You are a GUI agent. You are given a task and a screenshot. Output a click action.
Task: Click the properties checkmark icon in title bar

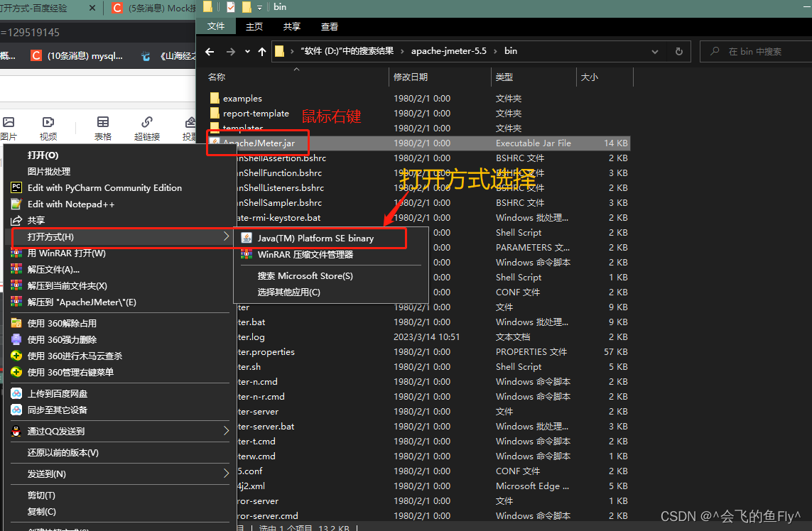231,7
